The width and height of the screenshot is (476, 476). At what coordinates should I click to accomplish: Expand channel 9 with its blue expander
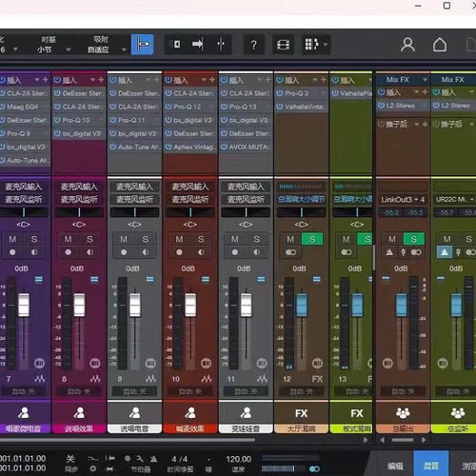tap(149, 279)
